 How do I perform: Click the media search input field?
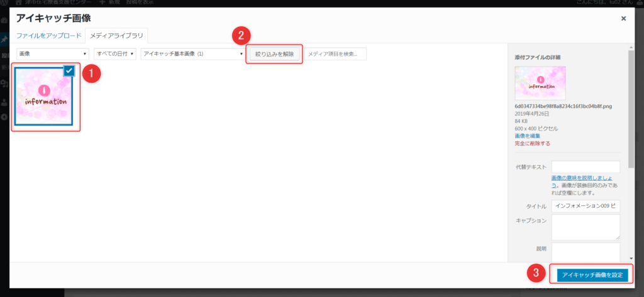(335, 54)
